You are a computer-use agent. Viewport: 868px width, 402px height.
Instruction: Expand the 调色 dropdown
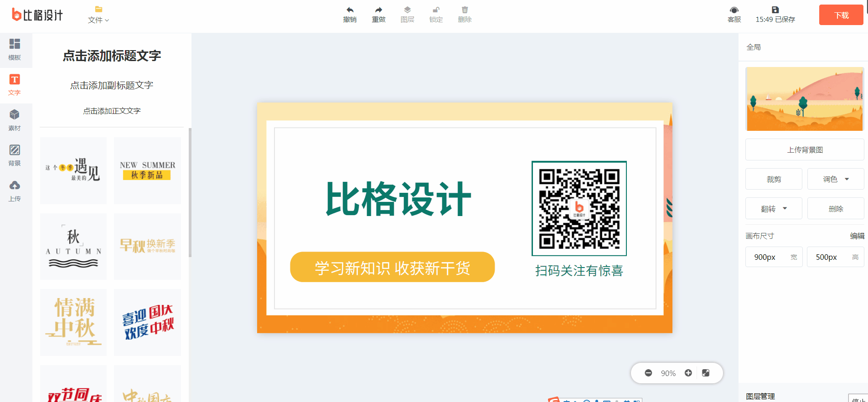coord(835,179)
